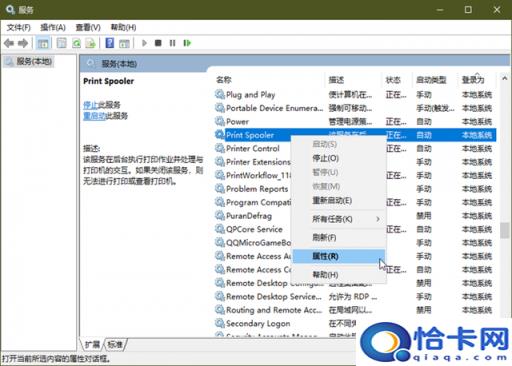The image size is (512, 366).
Task: Click the export list toolbar icon
Action: pyautogui.click(x=91, y=43)
